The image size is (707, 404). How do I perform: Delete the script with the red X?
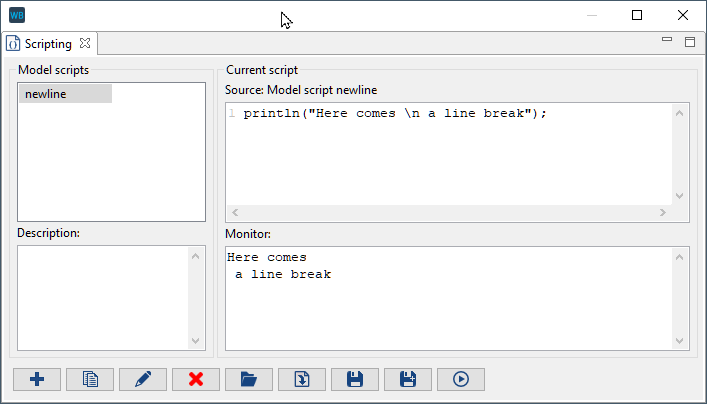(196, 379)
